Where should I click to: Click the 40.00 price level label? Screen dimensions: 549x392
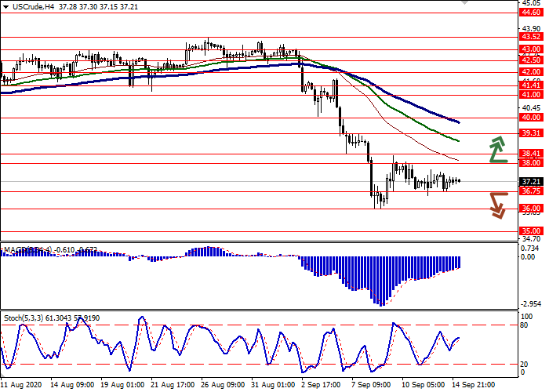[531, 118]
